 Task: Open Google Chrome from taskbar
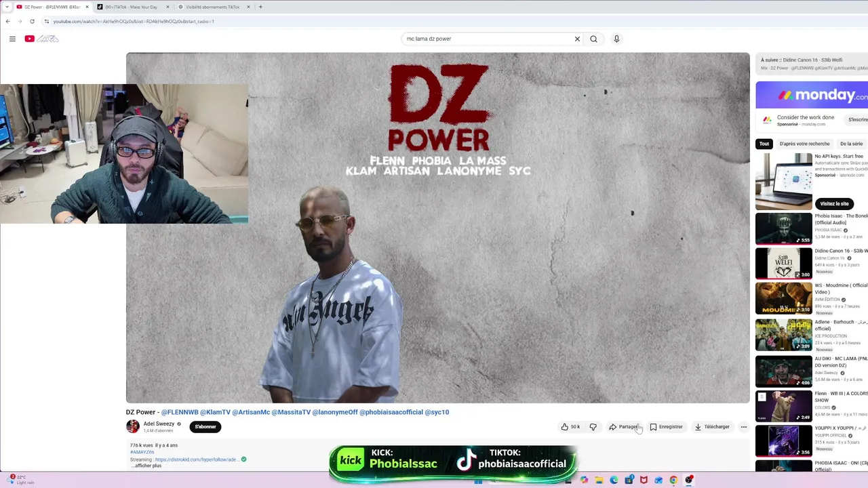coord(673,480)
